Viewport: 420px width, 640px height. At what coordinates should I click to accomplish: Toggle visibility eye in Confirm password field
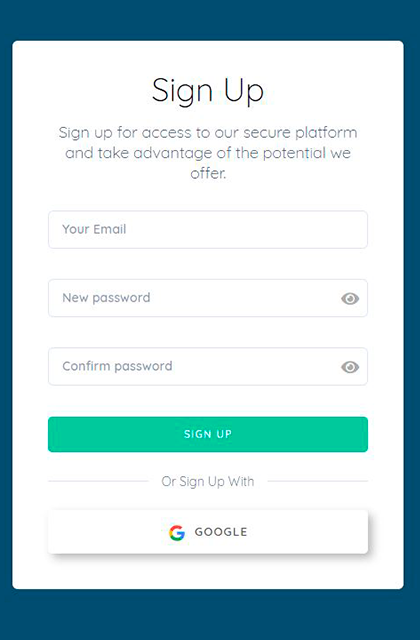click(350, 367)
